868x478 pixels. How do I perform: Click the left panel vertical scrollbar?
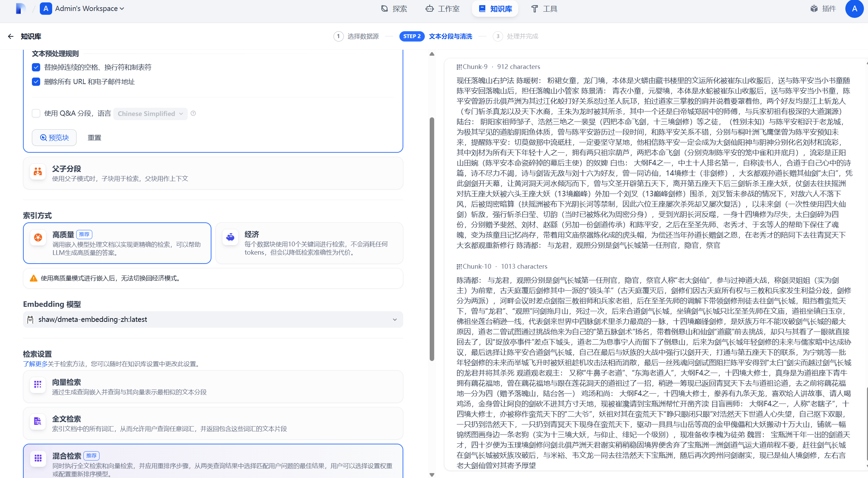click(x=432, y=239)
